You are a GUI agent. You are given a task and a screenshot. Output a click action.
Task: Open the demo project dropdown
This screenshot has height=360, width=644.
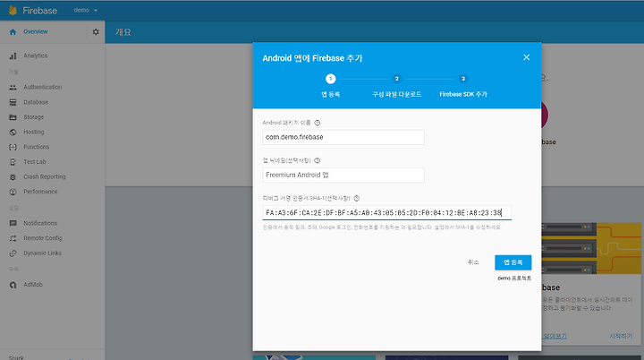pos(86,10)
